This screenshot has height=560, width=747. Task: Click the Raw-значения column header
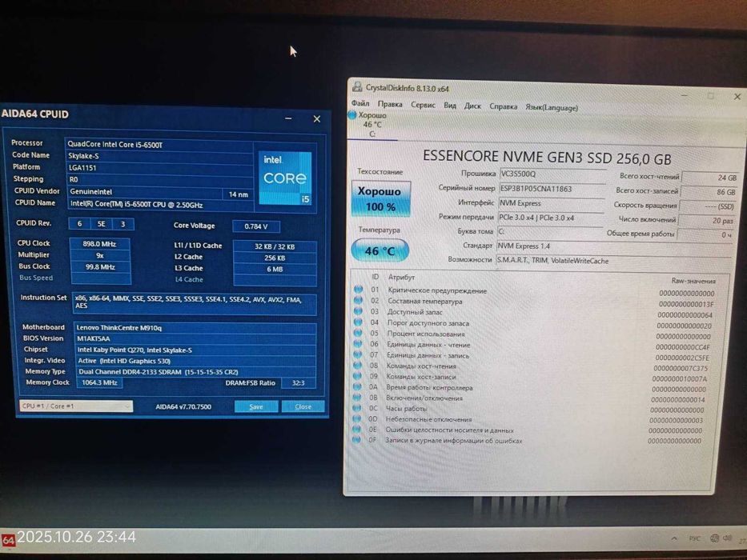[693, 281]
